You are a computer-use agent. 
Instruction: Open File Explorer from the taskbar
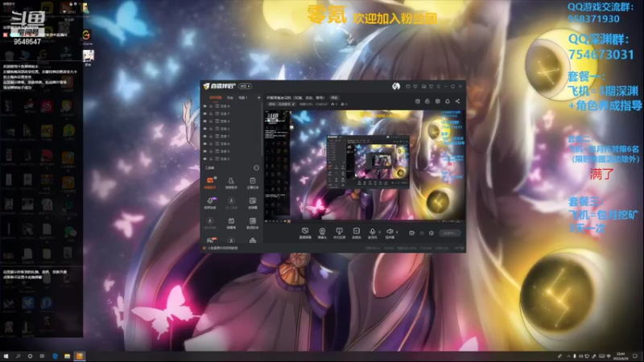pyautogui.click(x=67, y=356)
